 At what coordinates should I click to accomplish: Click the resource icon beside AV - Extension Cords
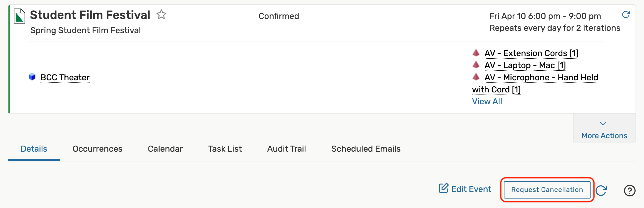tap(476, 53)
